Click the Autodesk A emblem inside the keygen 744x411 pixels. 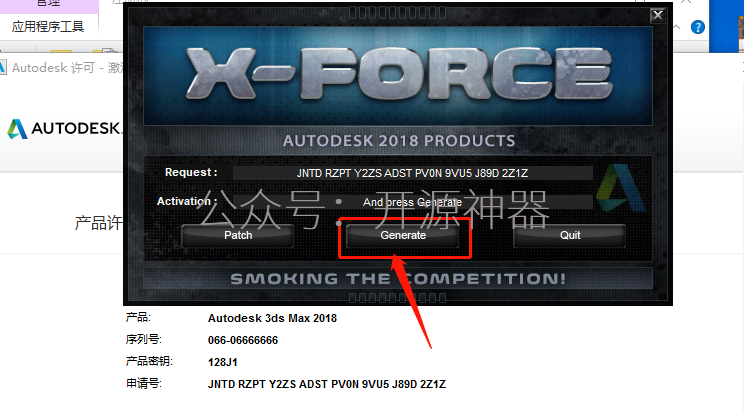click(620, 188)
